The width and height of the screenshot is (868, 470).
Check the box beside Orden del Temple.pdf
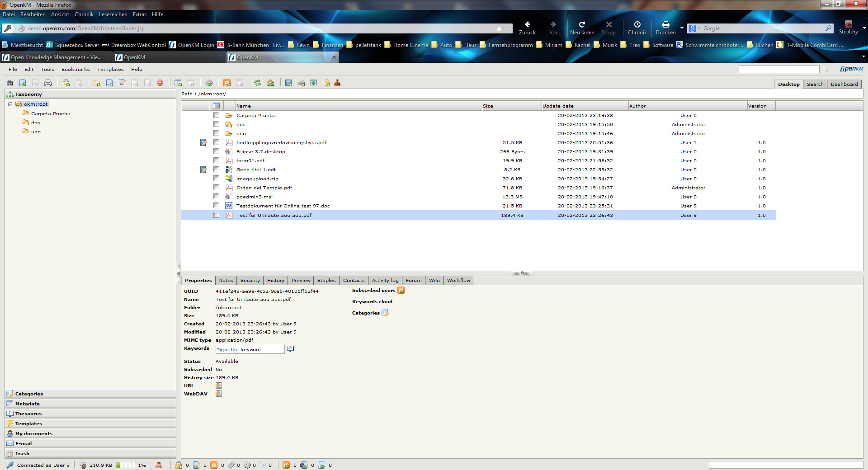tap(216, 188)
